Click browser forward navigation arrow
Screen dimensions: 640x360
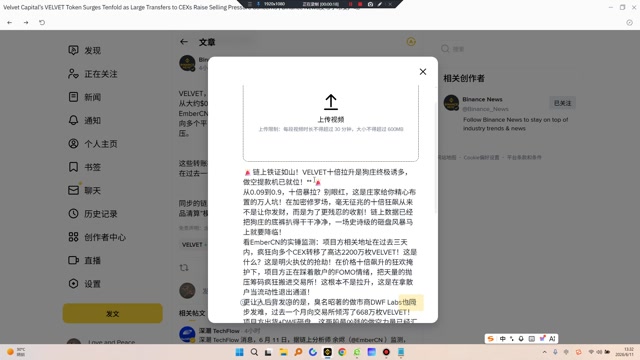(x=26, y=22)
